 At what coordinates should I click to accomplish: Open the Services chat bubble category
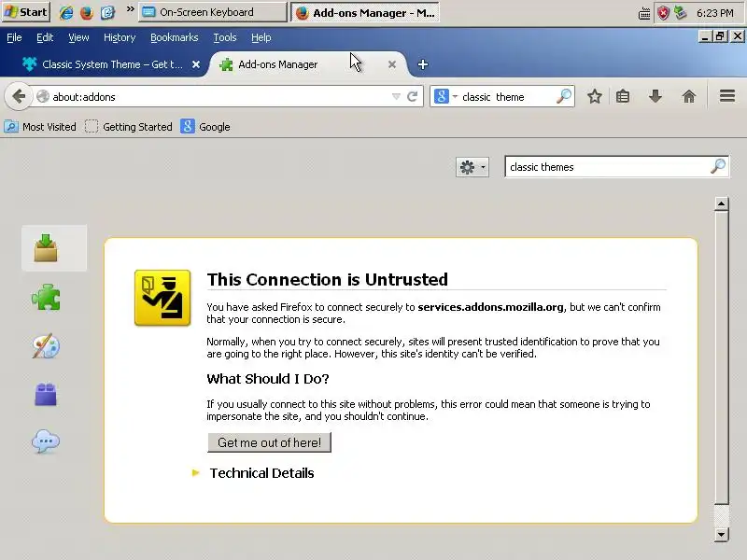click(x=46, y=441)
